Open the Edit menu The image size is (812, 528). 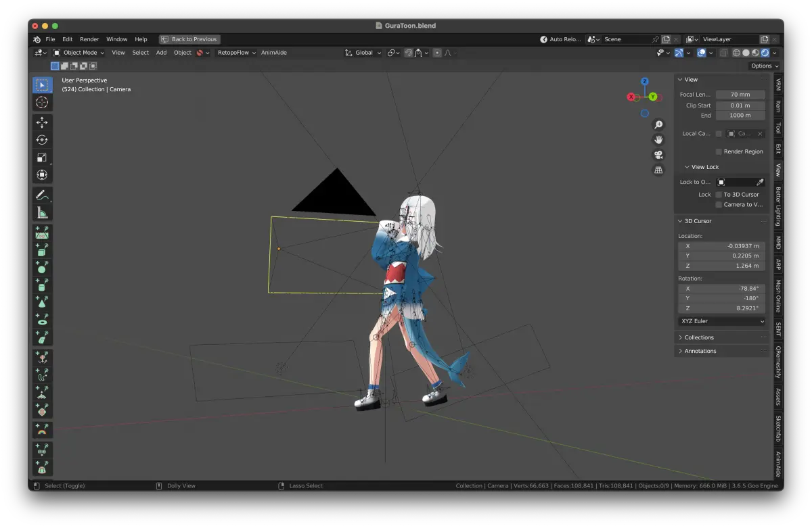coord(68,39)
